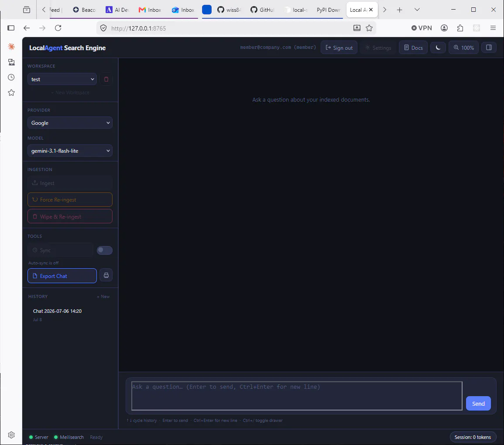Click the LocalAgent Search Engine title

click(x=68, y=48)
